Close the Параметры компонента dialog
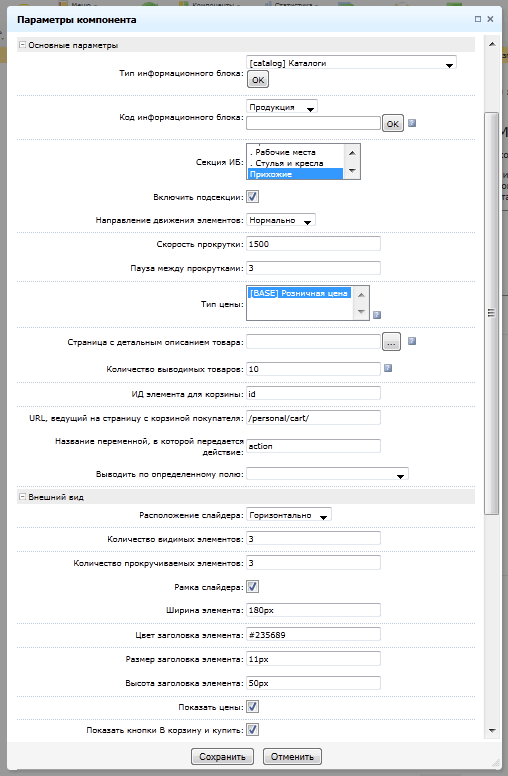 tap(490, 19)
